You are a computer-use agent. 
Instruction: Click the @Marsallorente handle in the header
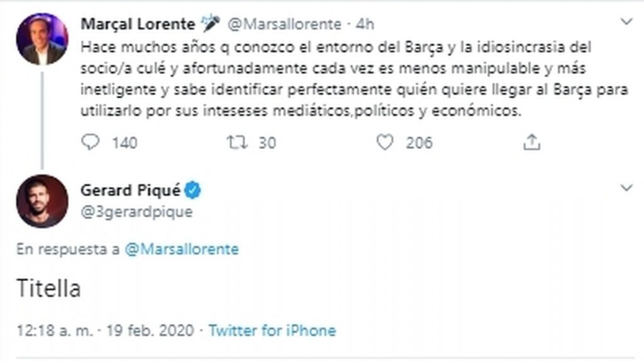[284, 25]
